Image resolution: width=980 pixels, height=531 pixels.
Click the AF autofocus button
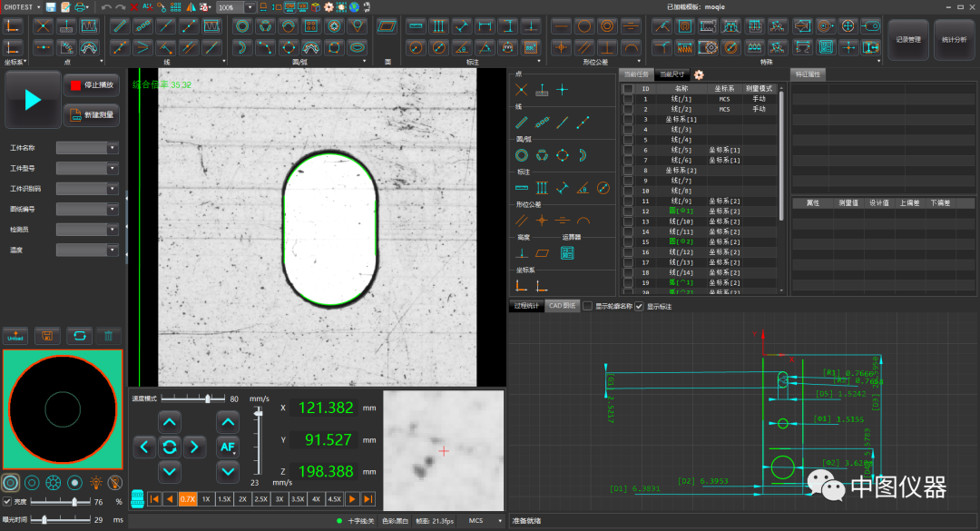[x=226, y=447]
